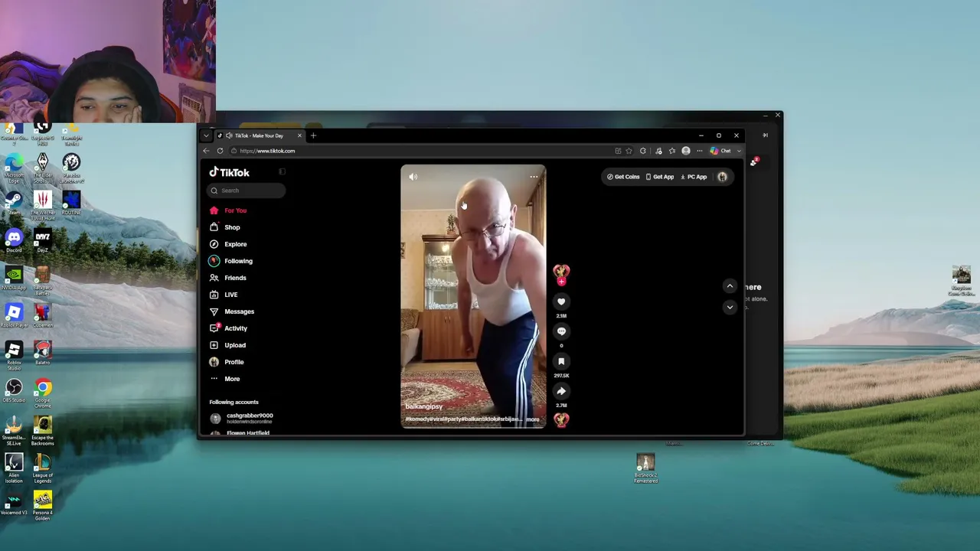Viewport: 980px width, 551px height.
Task: Go back in the browser
Action: tap(206, 151)
